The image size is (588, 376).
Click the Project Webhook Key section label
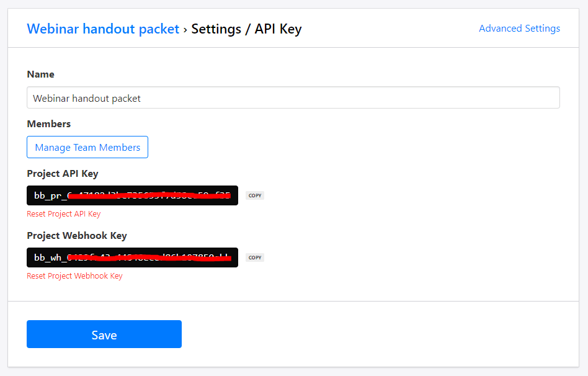coord(76,236)
